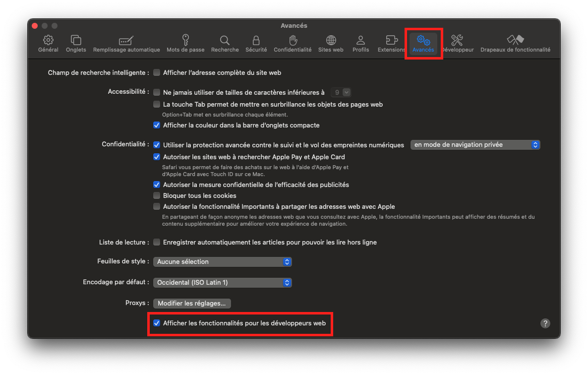Open the Confidentialité hand icon
Viewport: 588px width, 375px height.
293,40
